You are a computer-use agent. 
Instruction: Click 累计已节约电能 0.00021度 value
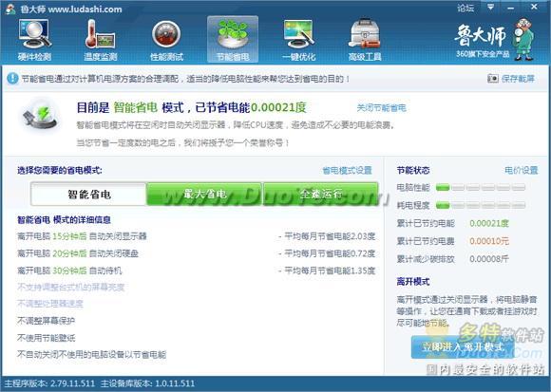[x=489, y=223]
